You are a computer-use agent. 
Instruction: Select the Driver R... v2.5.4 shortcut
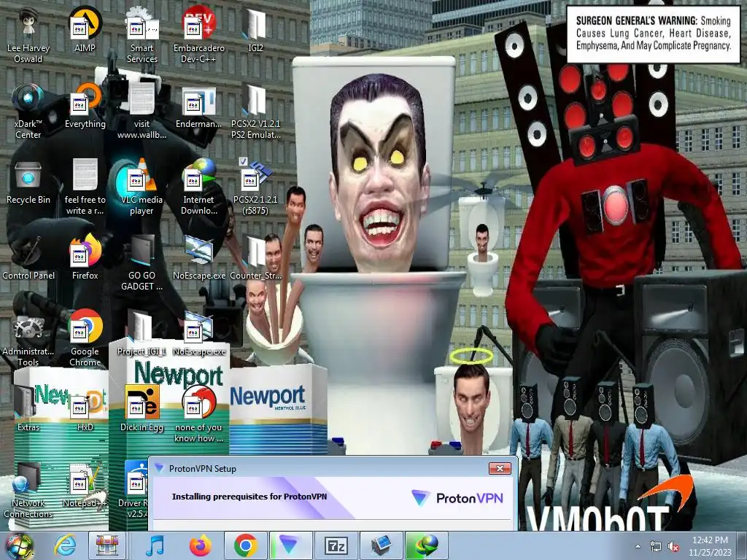tap(136, 489)
